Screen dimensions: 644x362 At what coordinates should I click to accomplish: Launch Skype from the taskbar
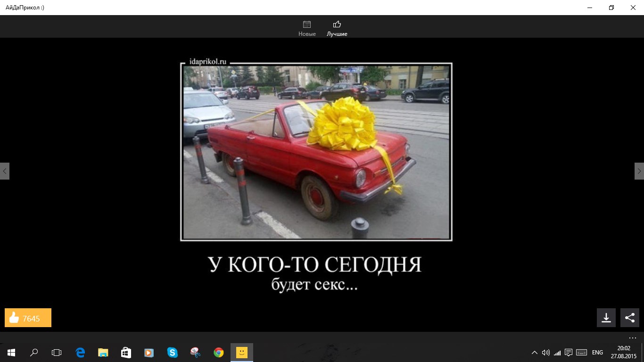[172, 352]
